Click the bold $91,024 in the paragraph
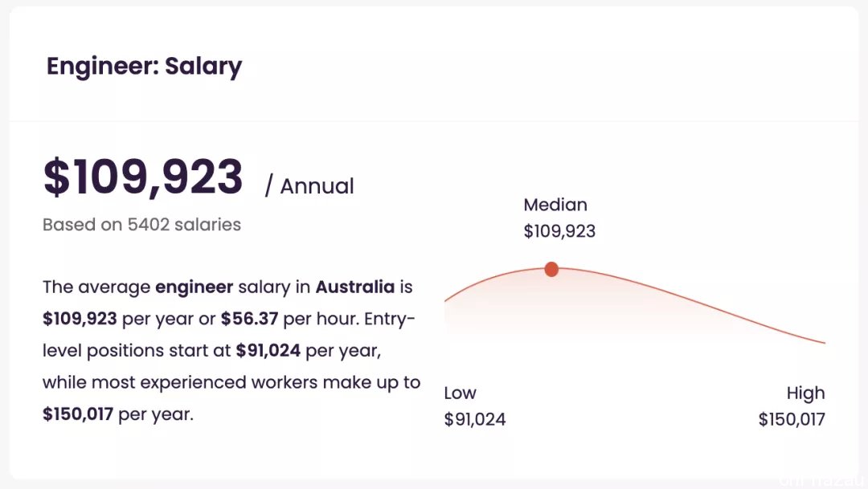 [x=268, y=350]
